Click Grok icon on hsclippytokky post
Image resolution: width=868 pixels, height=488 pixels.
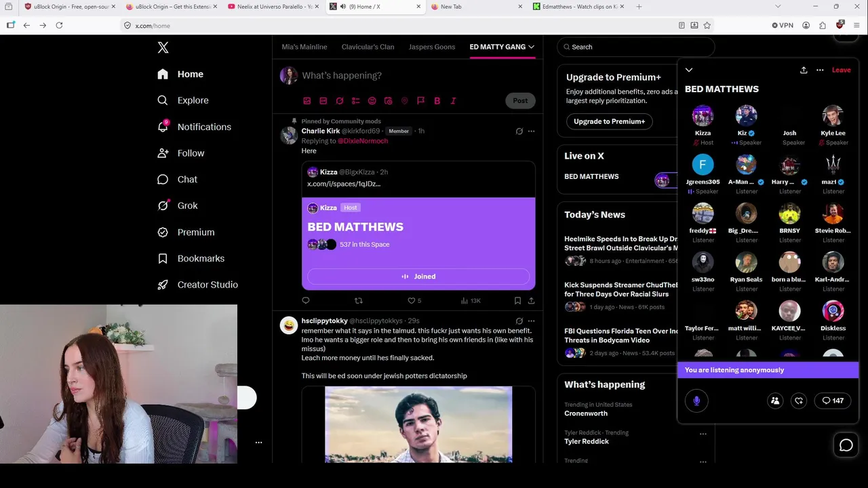tap(519, 321)
